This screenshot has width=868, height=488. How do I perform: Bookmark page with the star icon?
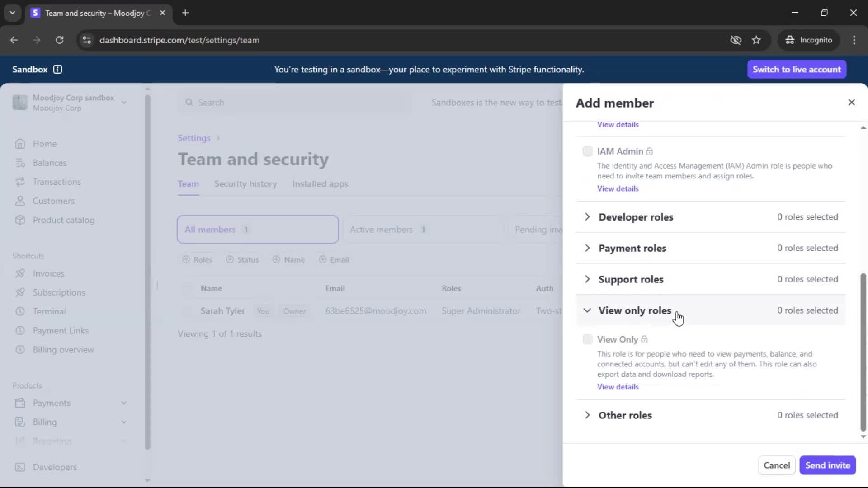(x=756, y=40)
